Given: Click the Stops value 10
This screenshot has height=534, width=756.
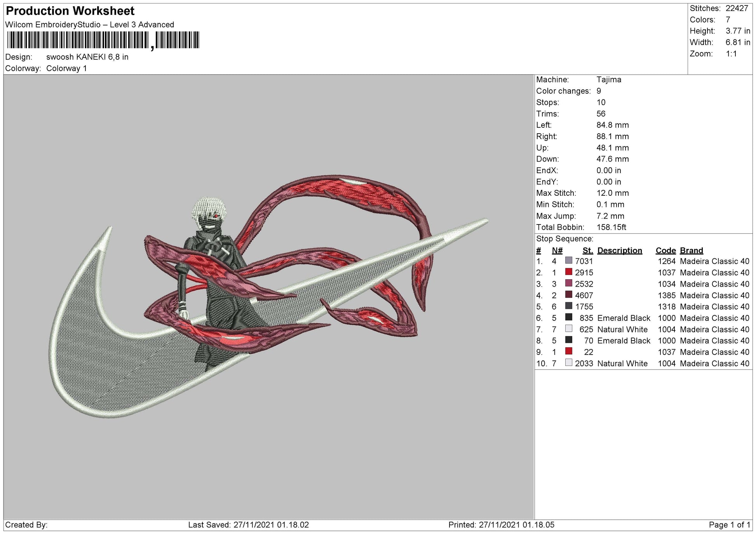Looking at the screenshot, I should (x=601, y=102).
